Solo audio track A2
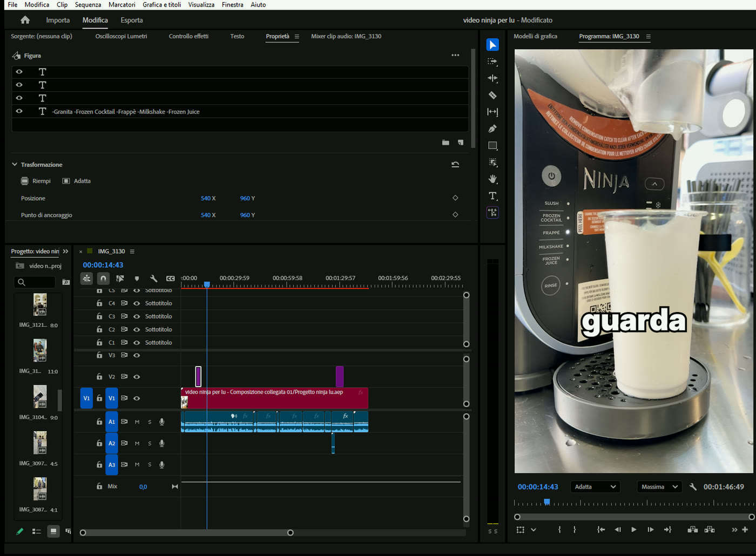The image size is (756, 556). tap(150, 443)
